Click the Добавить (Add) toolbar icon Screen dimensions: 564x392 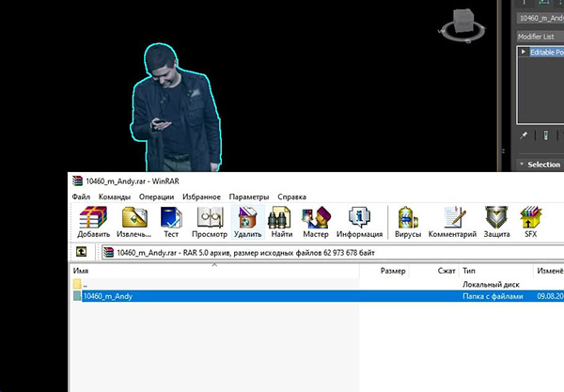[93, 220]
